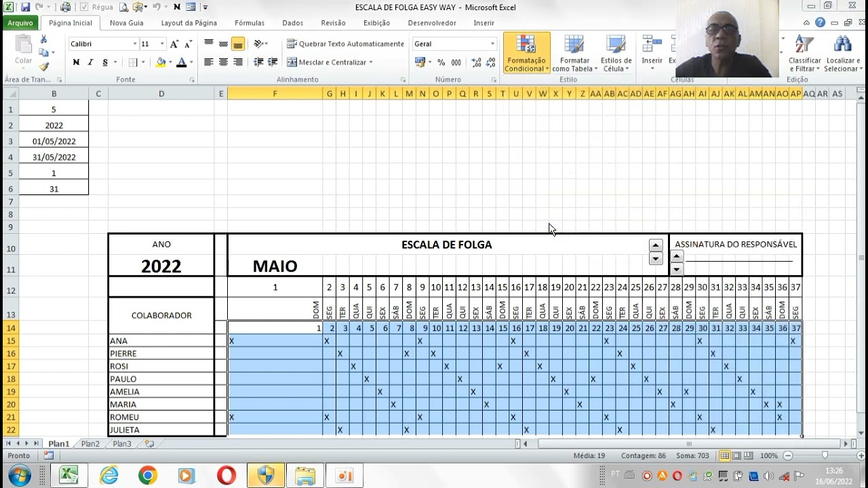Decrease the font size
This screenshot has height=488, width=868.
[187, 44]
